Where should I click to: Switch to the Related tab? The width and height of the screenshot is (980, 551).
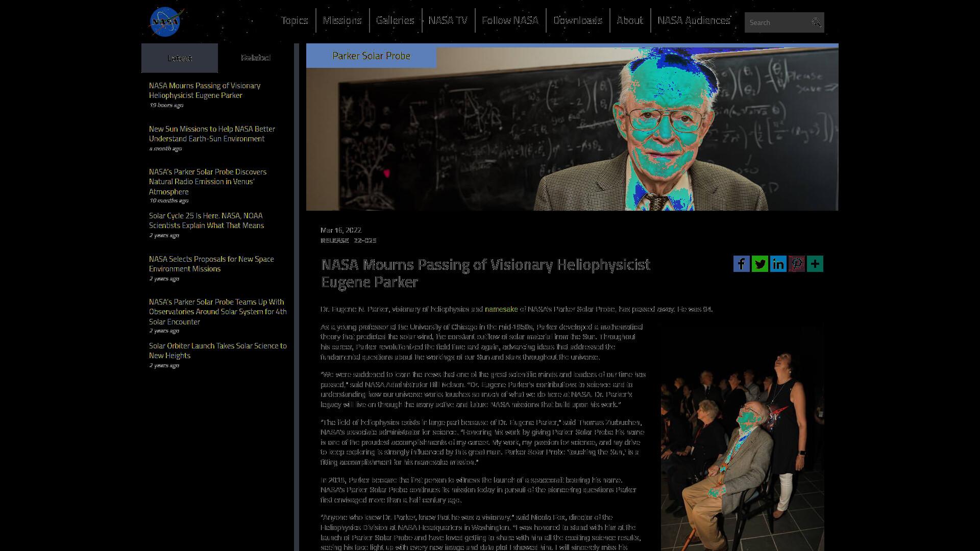[256, 58]
